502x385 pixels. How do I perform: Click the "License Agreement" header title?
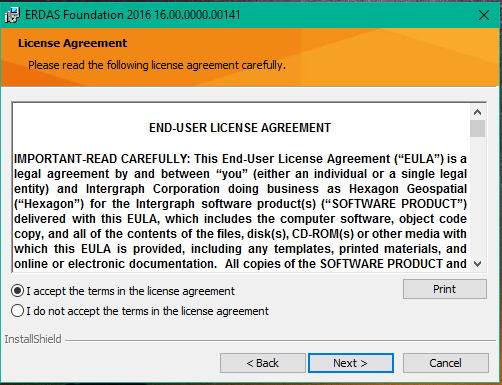tap(72, 43)
